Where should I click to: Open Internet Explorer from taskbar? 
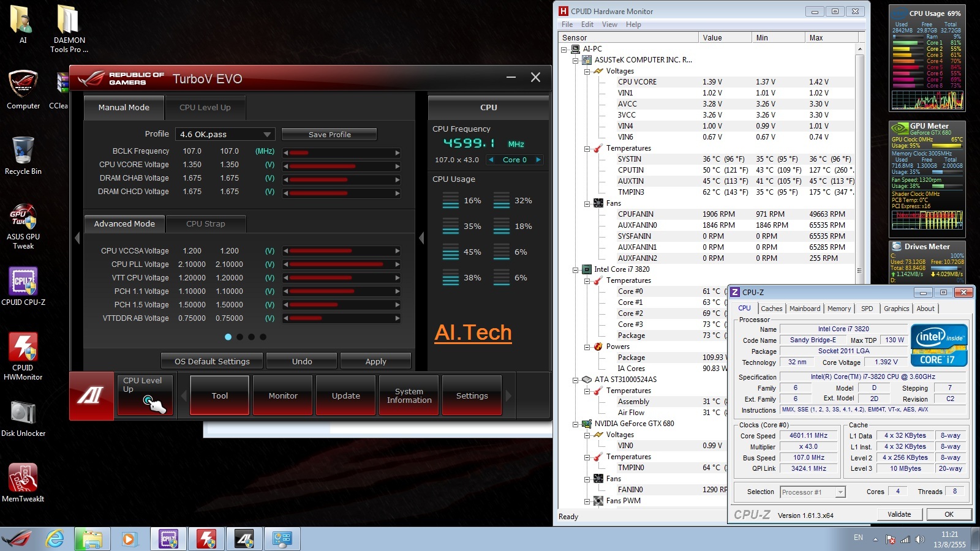point(55,539)
